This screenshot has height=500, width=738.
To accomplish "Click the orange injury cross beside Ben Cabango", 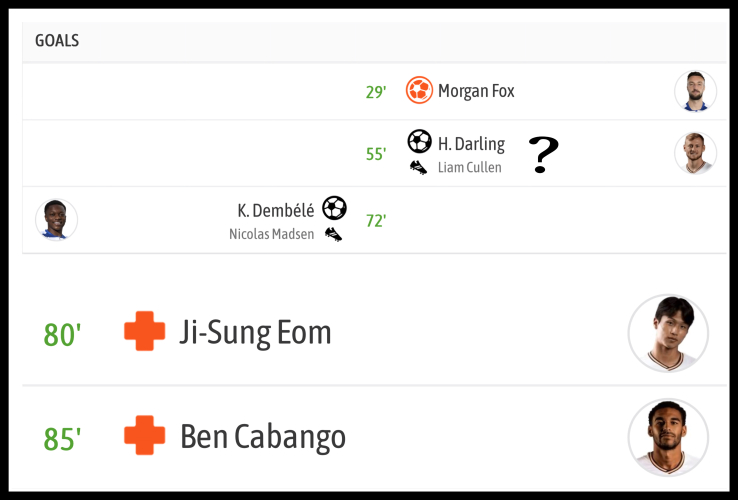I will (x=145, y=436).
